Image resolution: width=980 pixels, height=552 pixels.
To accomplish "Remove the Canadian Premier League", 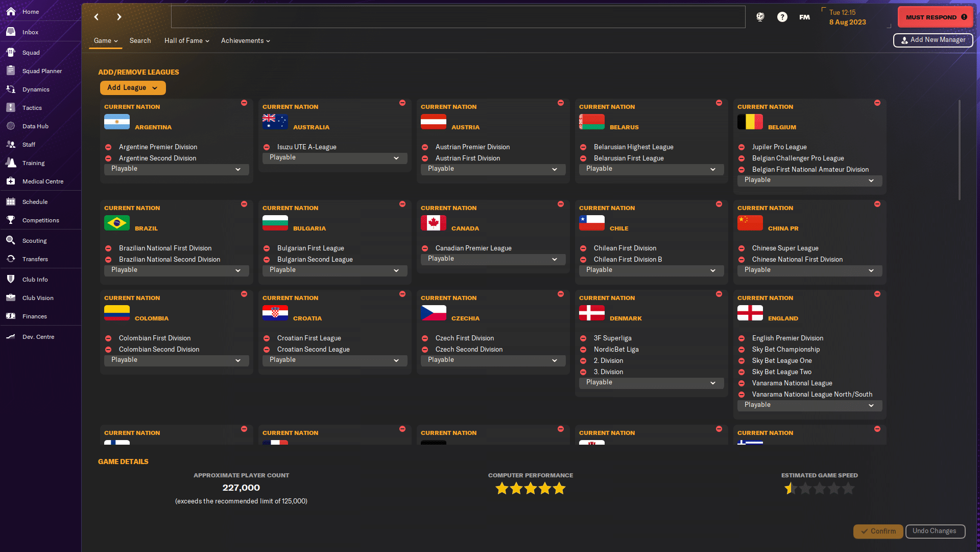I will pyautogui.click(x=424, y=248).
